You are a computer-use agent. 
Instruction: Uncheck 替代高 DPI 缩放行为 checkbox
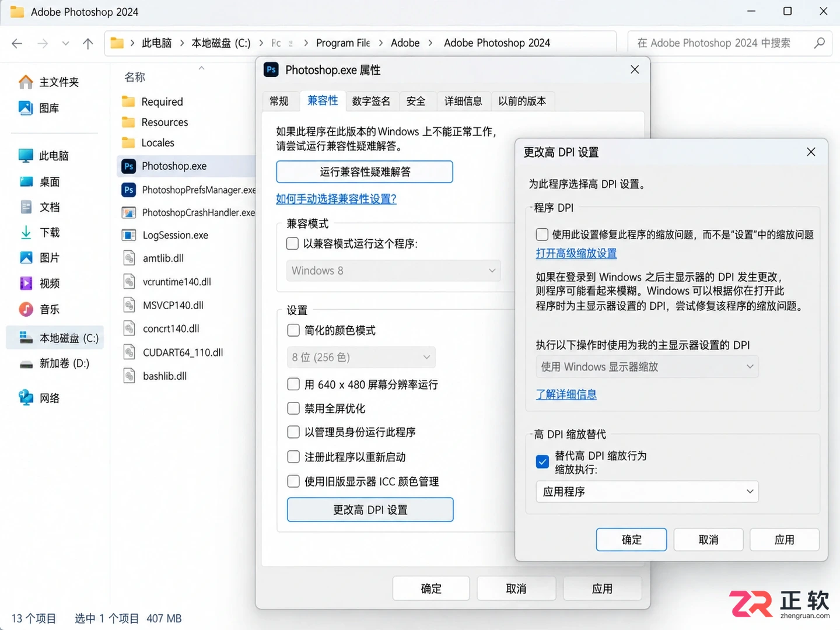point(542,462)
